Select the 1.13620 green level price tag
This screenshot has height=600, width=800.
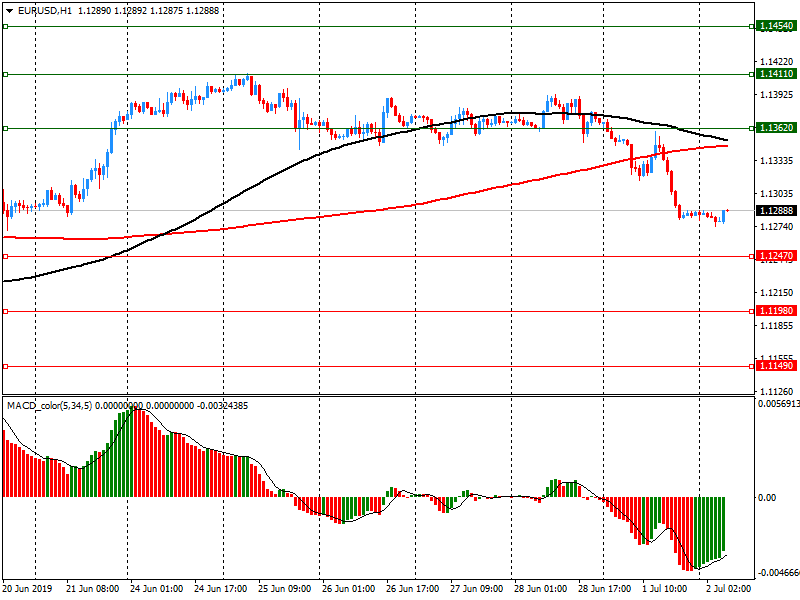(777, 128)
